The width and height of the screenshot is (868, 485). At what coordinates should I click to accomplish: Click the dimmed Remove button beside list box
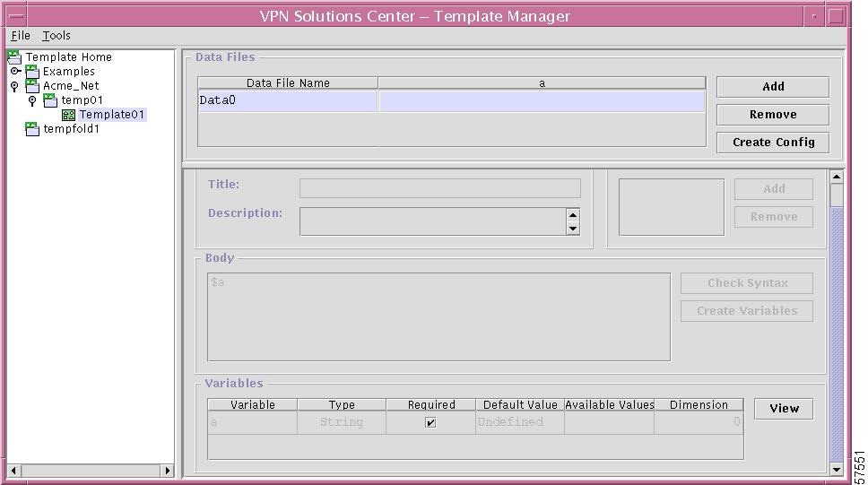(774, 216)
